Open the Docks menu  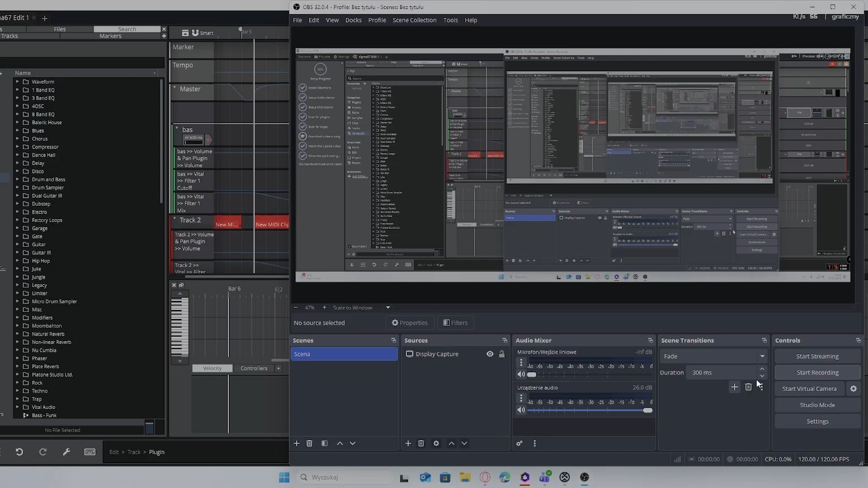pos(353,20)
